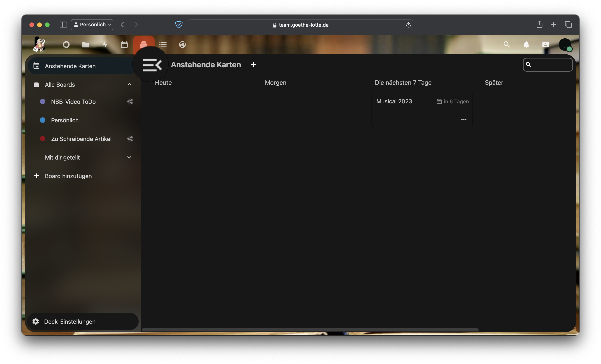Viewport: 601px width, 364px height.
Task: Click the Dashboard circle icon
Action: [x=66, y=45]
